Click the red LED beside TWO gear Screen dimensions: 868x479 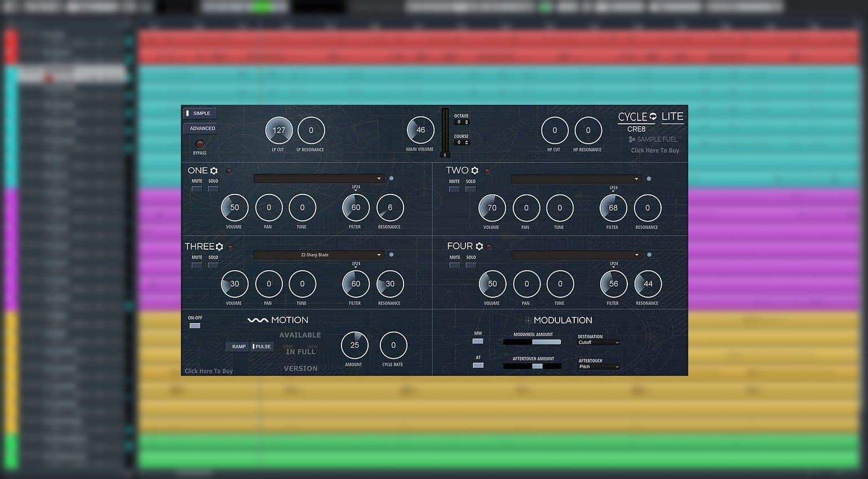click(487, 171)
